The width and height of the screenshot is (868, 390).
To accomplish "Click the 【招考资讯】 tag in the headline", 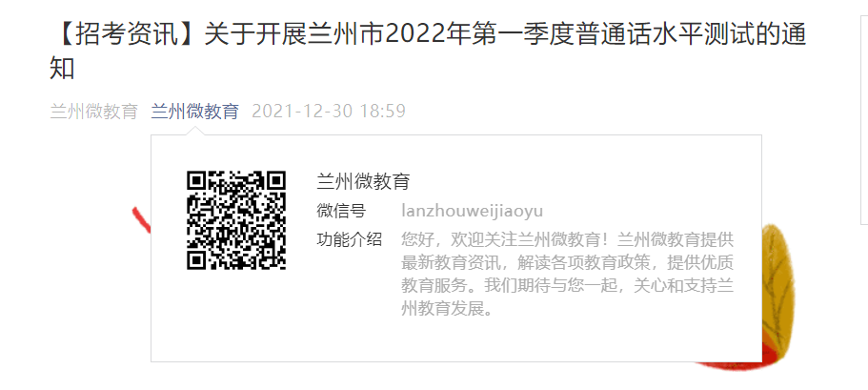I will (x=127, y=34).
